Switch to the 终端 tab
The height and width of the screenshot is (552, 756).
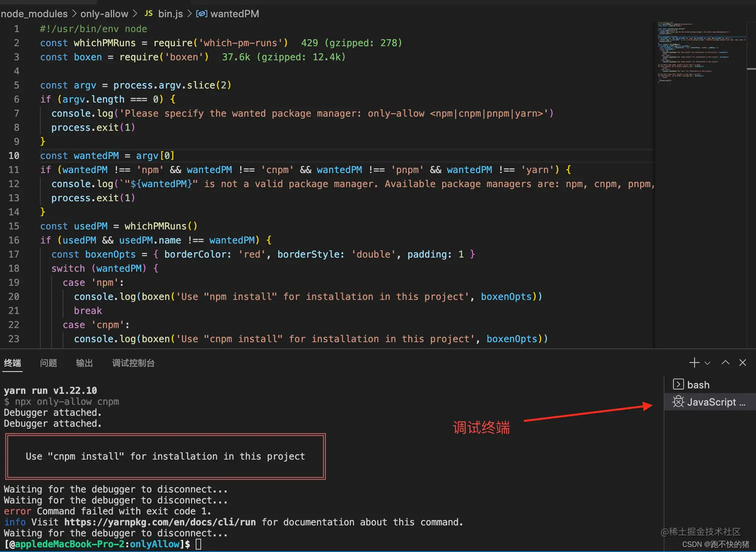coord(12,363)
